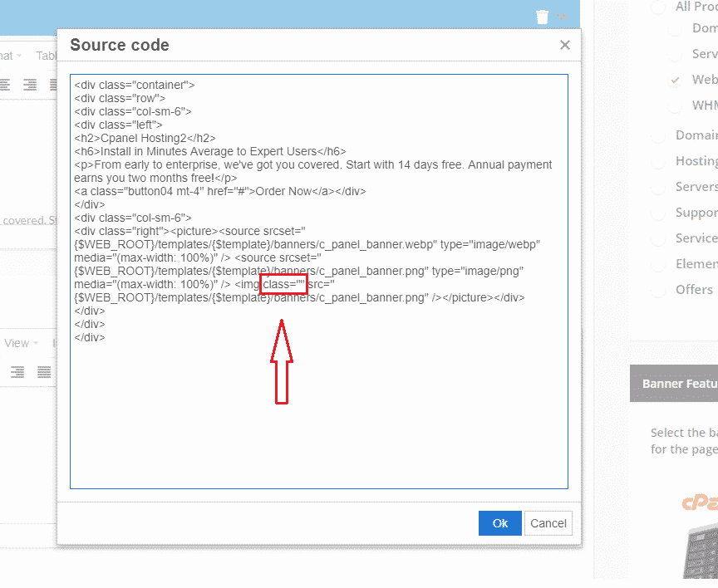Select the Hosting category checkbox
718x588 pixels.
(658, 161)
